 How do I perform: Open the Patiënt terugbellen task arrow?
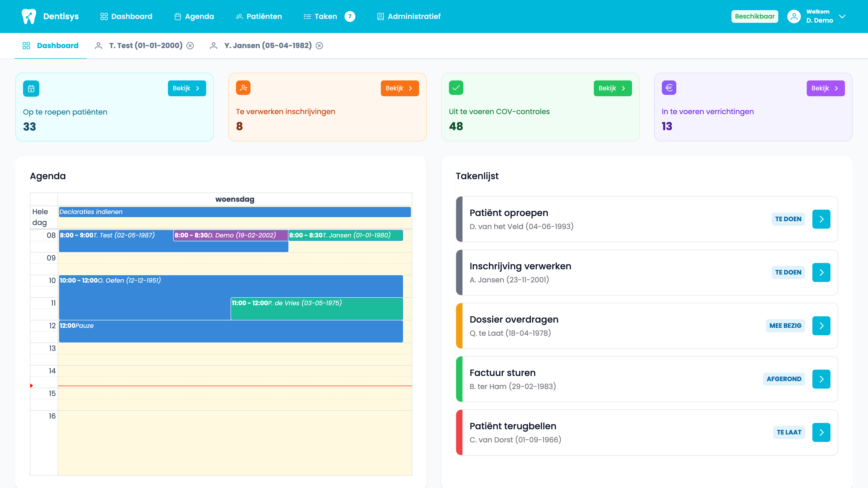click(x=821, y=432)
